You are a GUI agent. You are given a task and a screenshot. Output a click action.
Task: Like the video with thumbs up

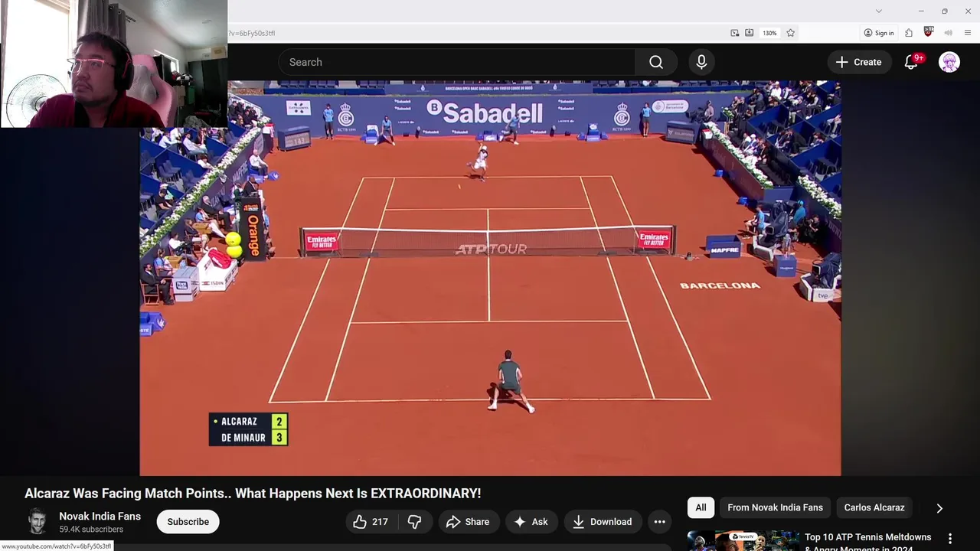tap(371, 522)
